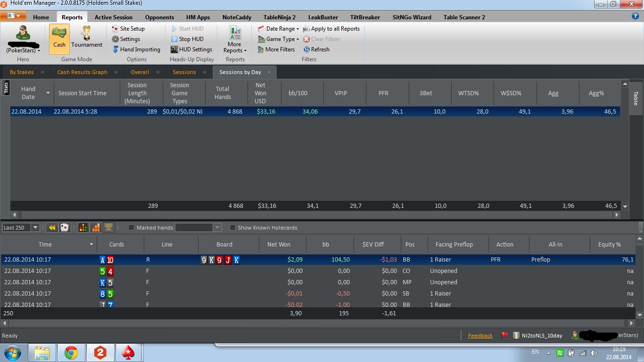The height and width of the screenshot is (362, 644).
Task: Open Settings in Options group
Action: coord(126,39)
